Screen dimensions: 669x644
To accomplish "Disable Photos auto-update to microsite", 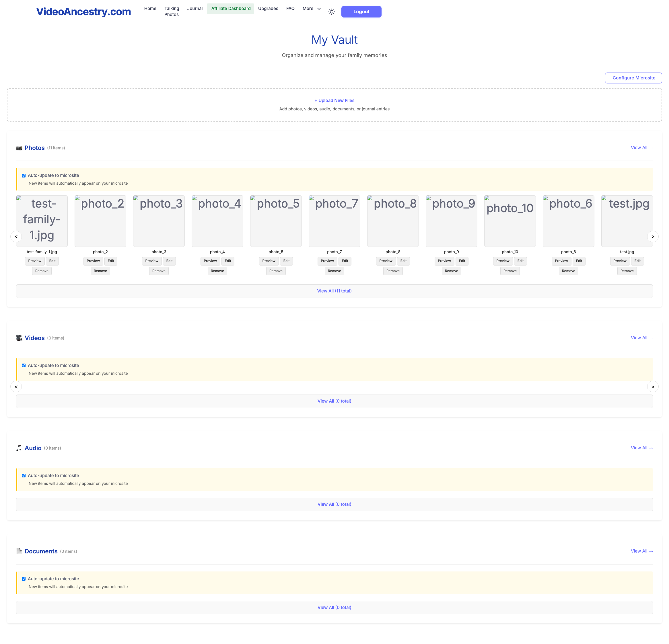I will [24, 176].
